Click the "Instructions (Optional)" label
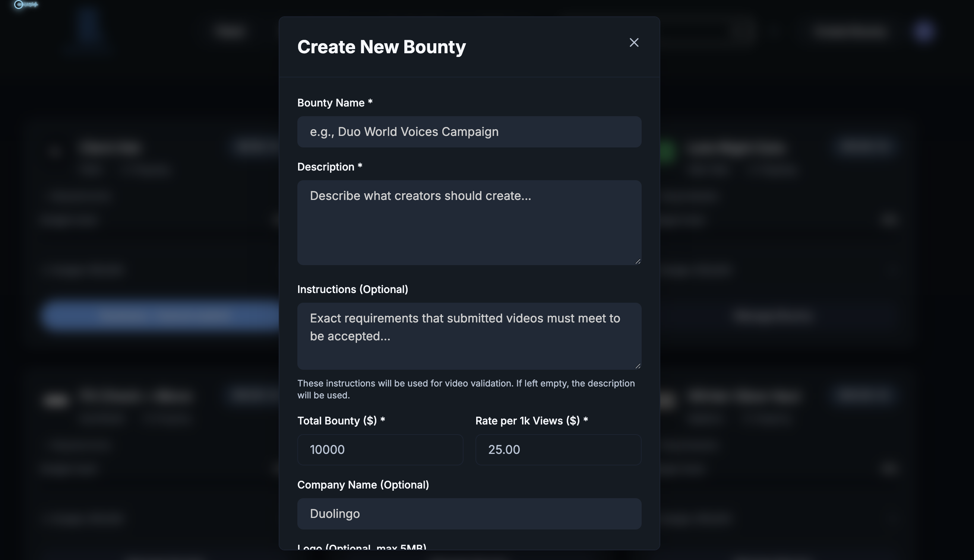 coord(352,290)
